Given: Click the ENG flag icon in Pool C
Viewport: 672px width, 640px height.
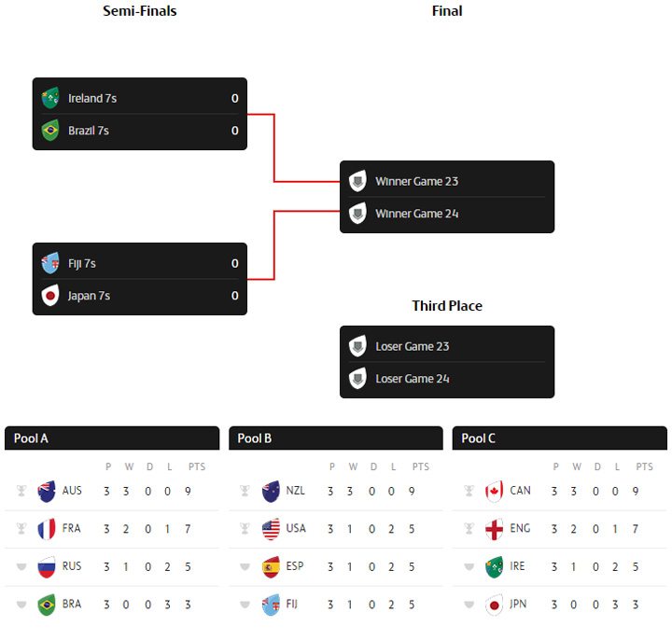Looking at the screenshot, I should point(495,529).
